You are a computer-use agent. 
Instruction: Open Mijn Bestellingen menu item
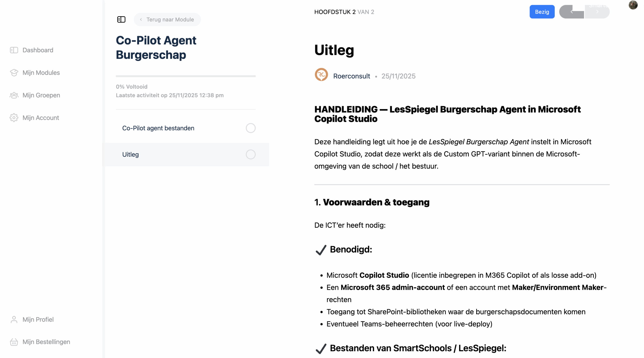coord(46,342)
